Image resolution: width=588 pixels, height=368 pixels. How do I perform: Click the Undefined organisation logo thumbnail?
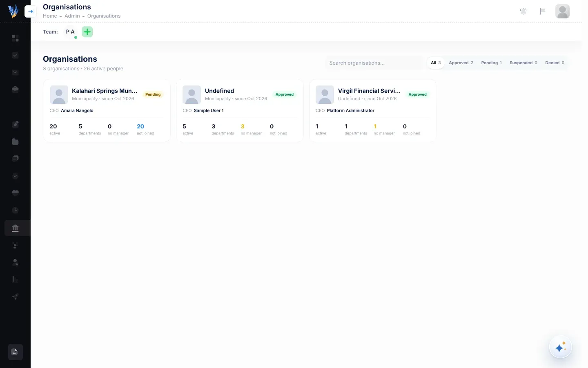(192, 95)
